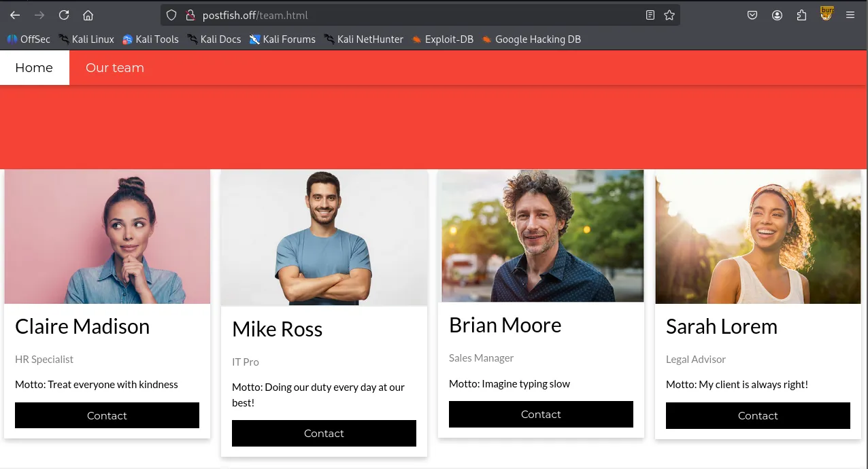868x469 pixels.
Task: Click the insecure connection lock icon
Action: pyautogui.click(x=190, y=15)
